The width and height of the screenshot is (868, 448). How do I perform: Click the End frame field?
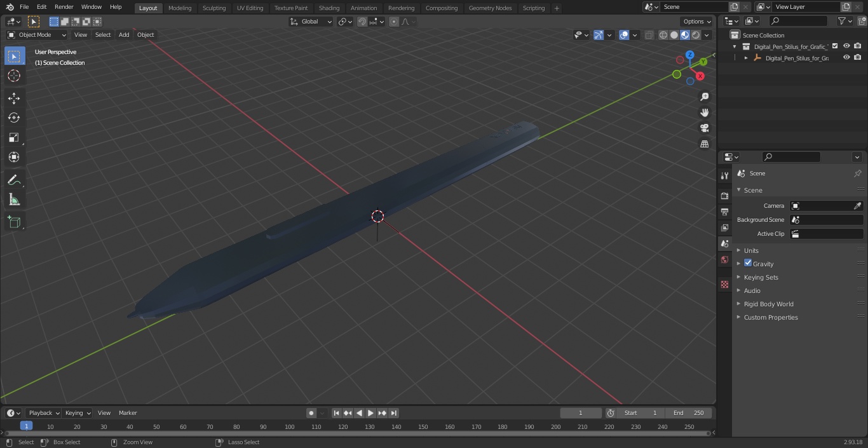tap(689, 413)
